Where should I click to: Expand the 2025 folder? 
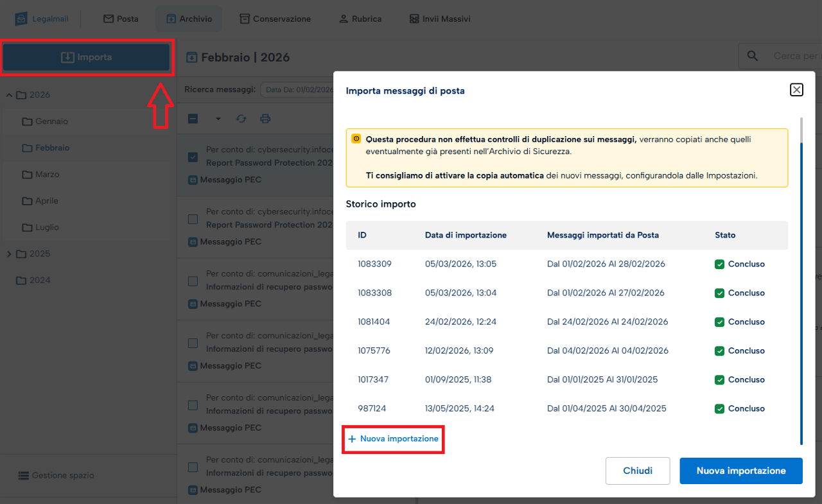pos(9,254)
